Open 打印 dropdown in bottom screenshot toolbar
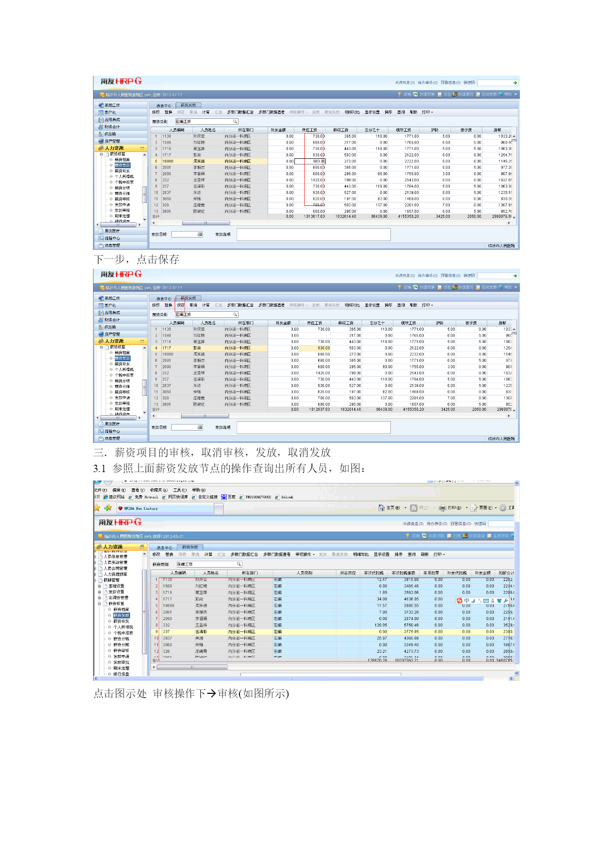Screen dimensions: 614x868 pos(439,554)
